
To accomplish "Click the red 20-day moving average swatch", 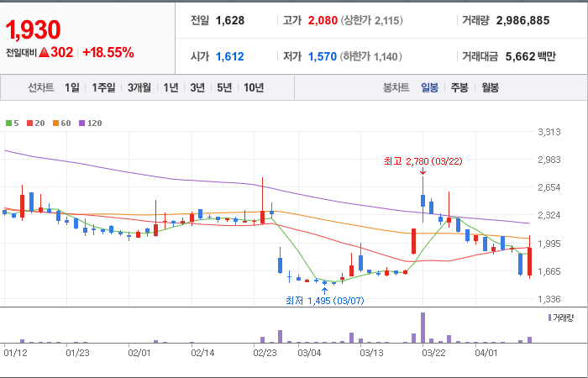I will click(x=29, y=123).
